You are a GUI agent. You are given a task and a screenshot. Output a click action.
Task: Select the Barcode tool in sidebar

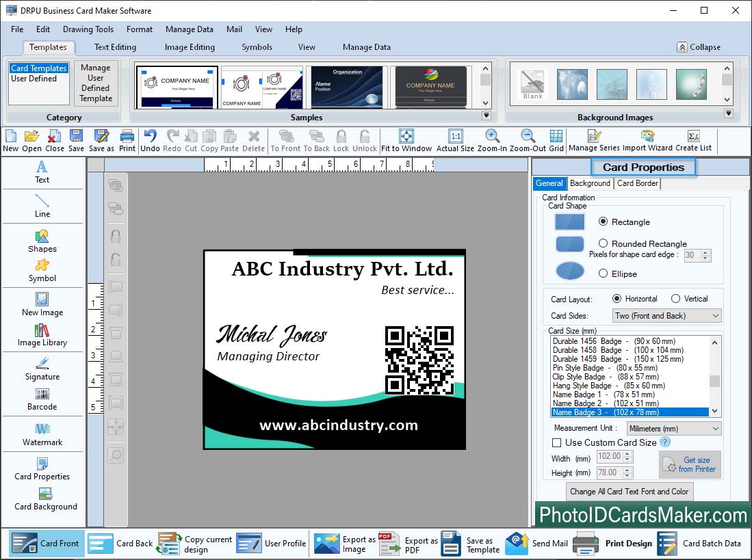pos(42,399)
